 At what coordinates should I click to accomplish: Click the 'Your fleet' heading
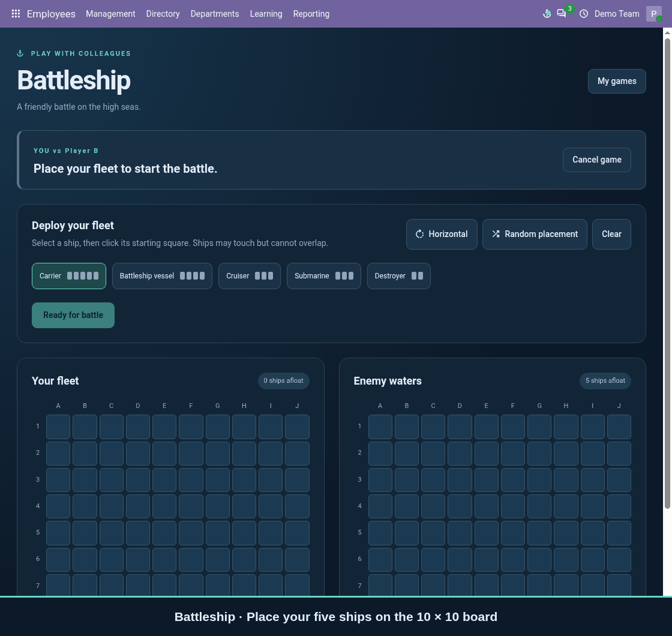click(55, 381)
